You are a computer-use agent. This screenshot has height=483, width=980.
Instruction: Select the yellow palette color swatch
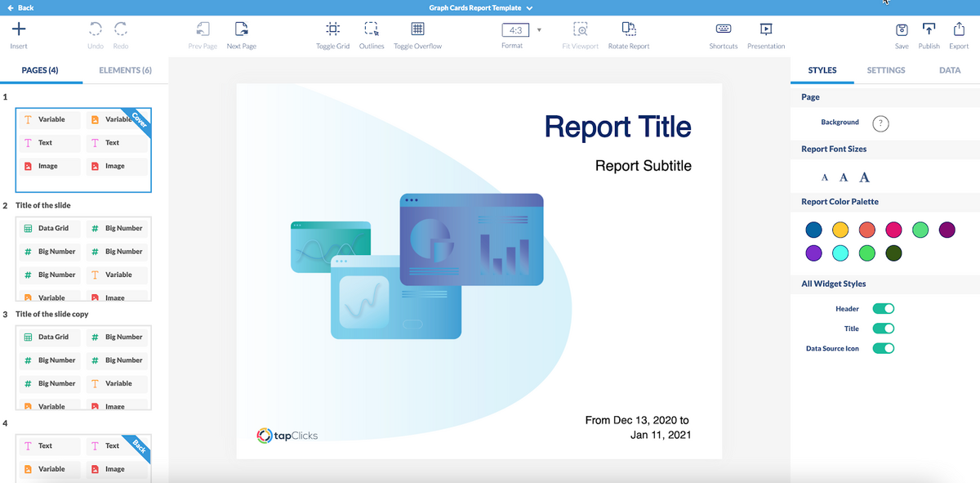(840, 230)
